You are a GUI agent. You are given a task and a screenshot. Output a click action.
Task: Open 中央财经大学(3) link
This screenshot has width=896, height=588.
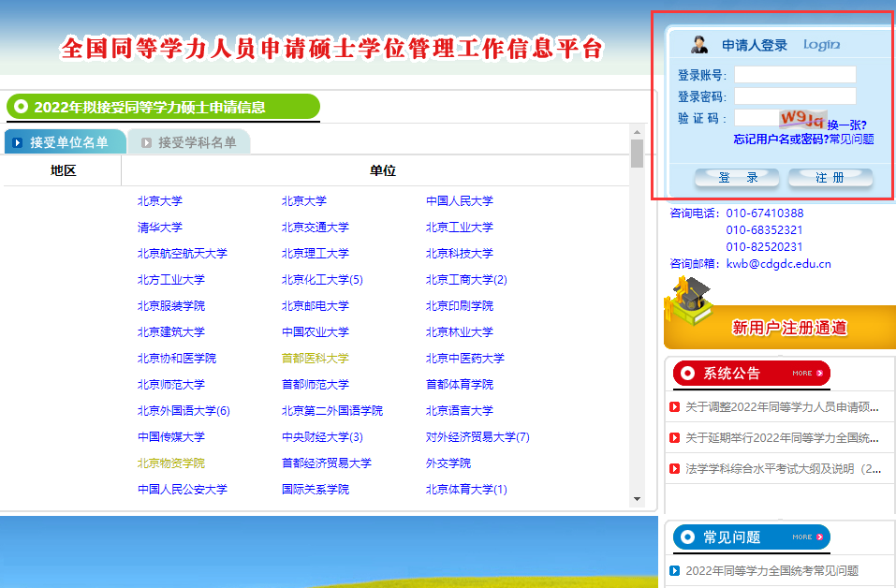(322, 437)
